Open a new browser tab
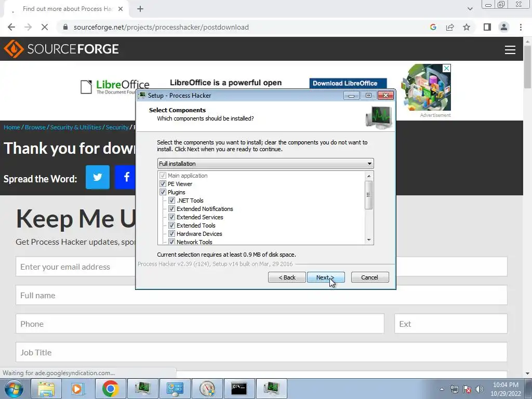This screenshot has width=532, height=399. coord(140,9)
